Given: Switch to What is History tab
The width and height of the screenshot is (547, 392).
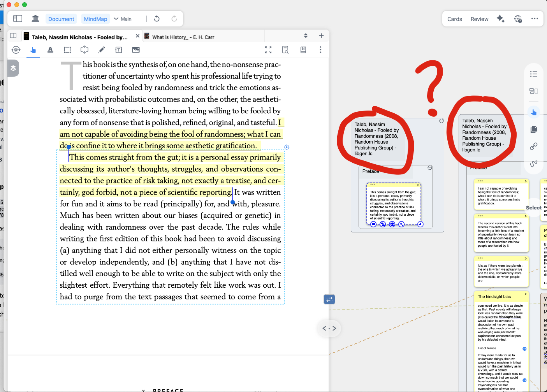Looking at the screenshot, I should pos(183,37).
